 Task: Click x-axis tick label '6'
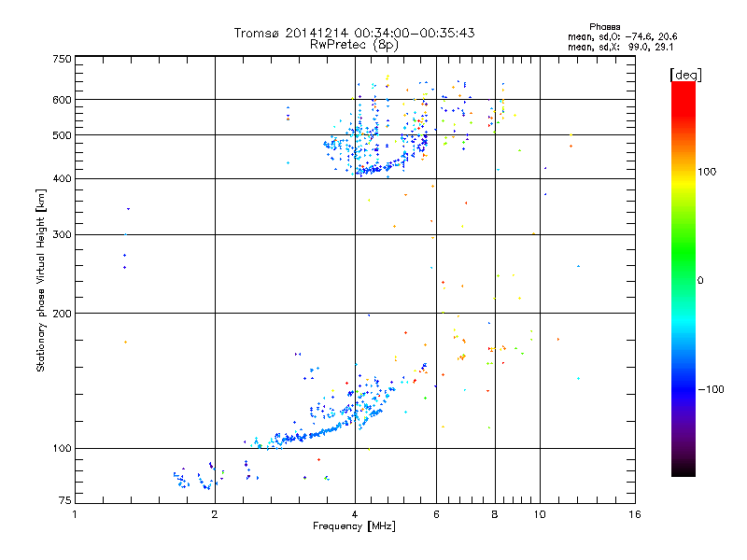(x=436, y=514)
